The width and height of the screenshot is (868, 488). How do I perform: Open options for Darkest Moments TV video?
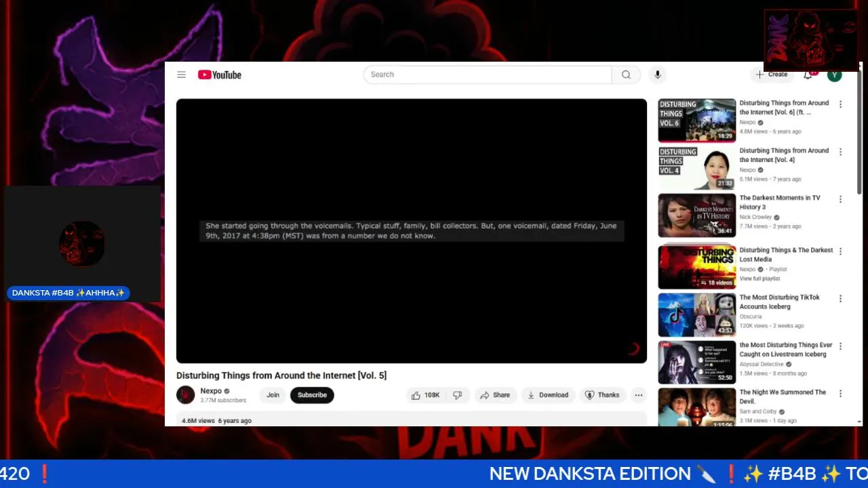point(840,199)
